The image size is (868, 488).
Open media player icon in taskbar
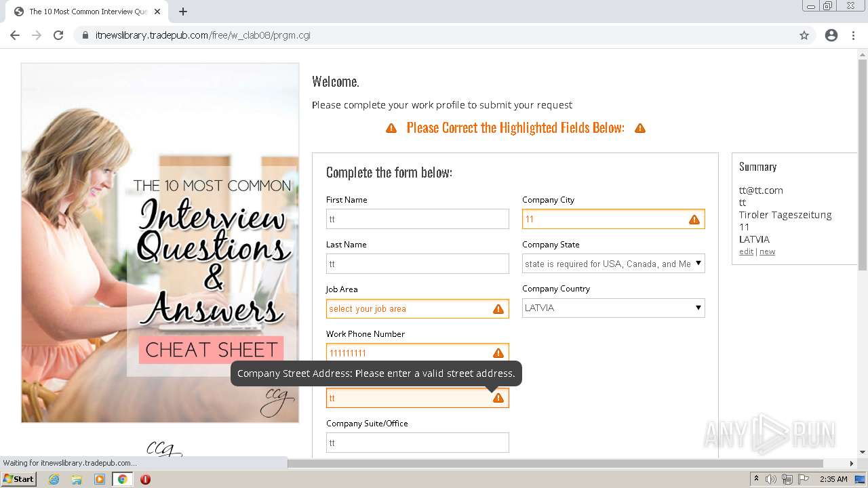pyautogui.click(x=100, y=479)
